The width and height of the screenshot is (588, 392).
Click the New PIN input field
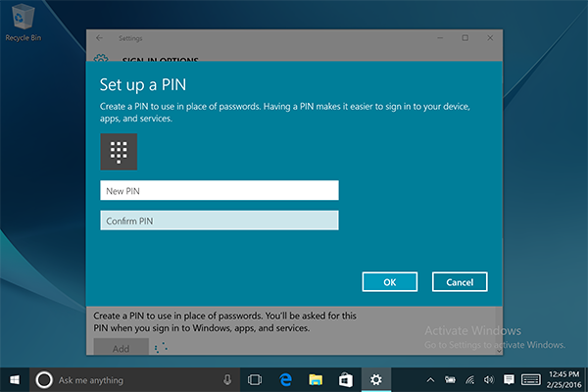220,190
